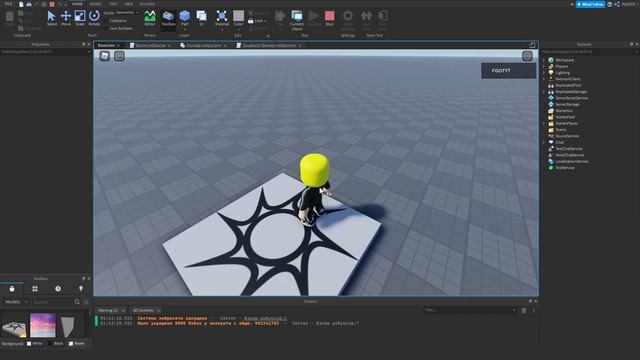Insert a new Part
Image resolution: width=640 pixels, height=360 pixels.
(x=184, y=18)
